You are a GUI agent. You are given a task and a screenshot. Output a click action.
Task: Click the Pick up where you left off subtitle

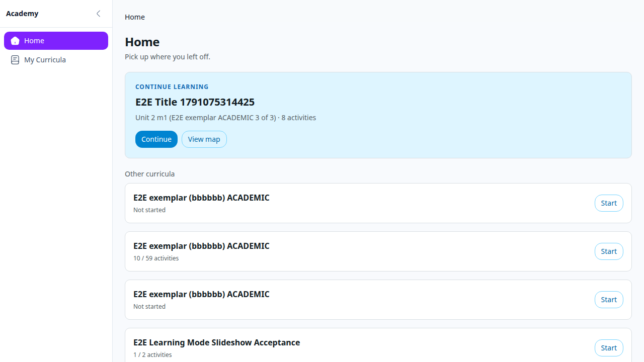(x=168, y=57)
